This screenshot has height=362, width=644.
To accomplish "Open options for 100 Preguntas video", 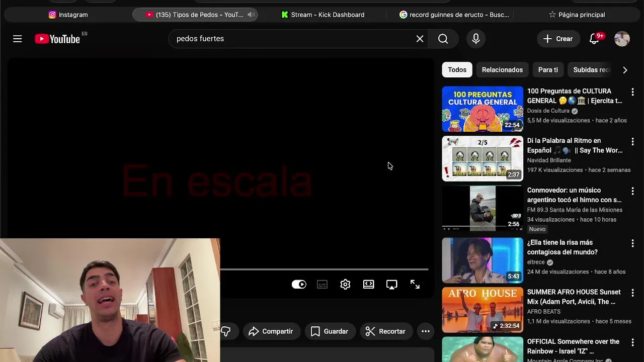I will [632, 92].
